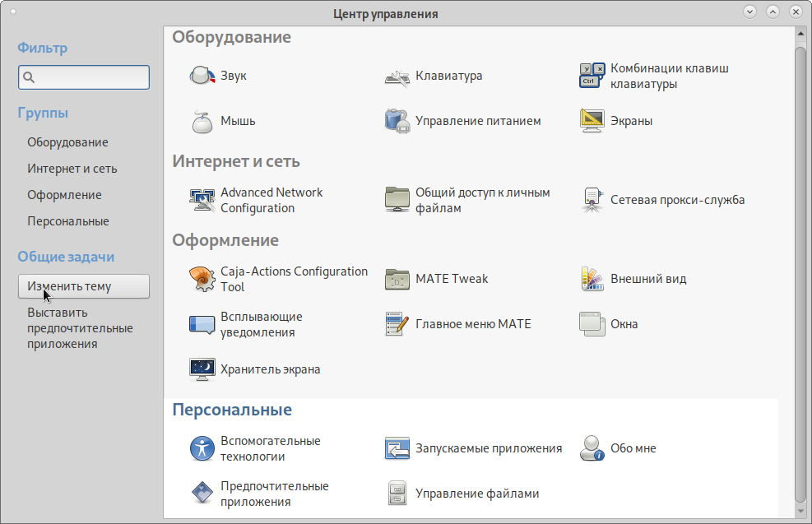Open the Экраны displays icon
This screenshot has width=812, height=524.
coord(592,121)
